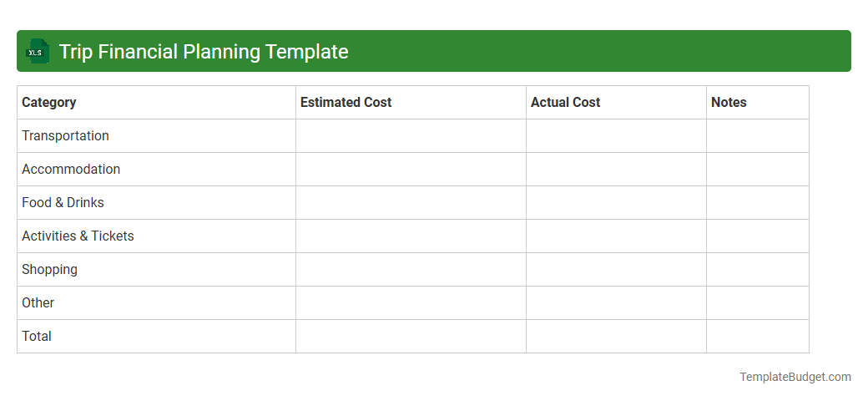This screenshot has width=868, height=401.
Task: Click Notes cell for Accommodation
Action: point(758,170)
